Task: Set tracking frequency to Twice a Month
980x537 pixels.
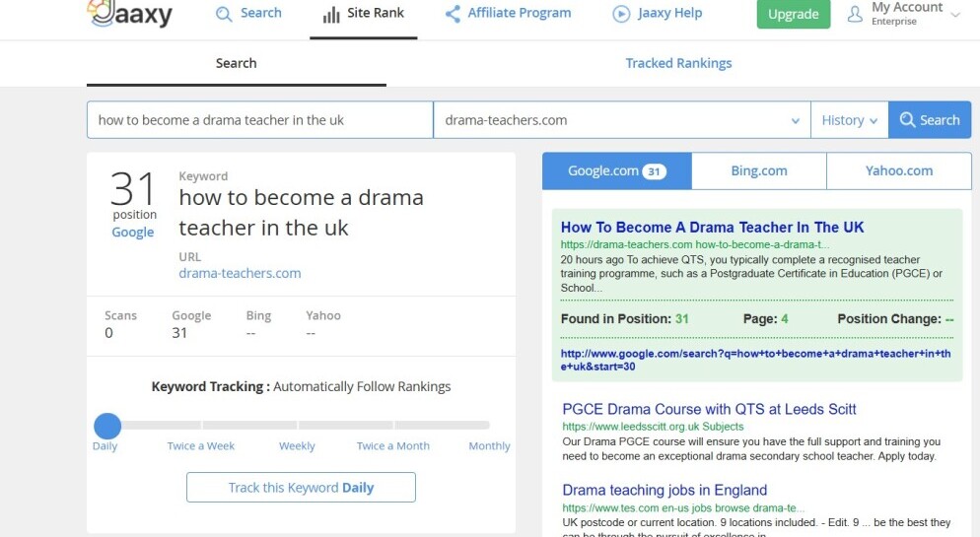Action: pyautogui.click(x=393, y=445)
